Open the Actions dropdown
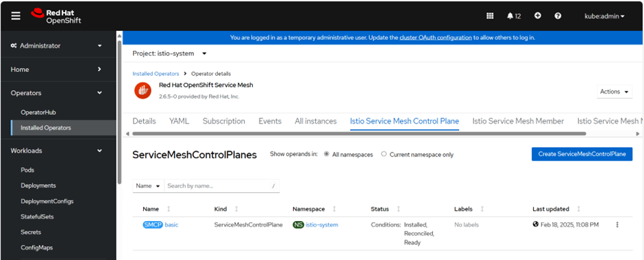644x260 pixels. tap(615, 92)
